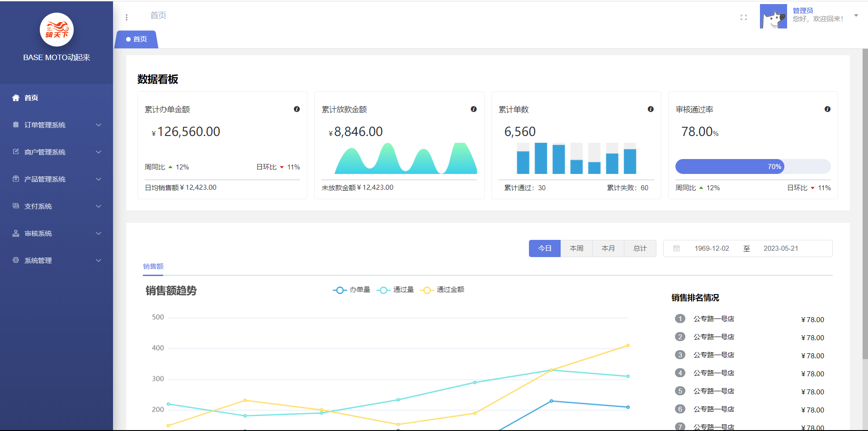Filter by 总计 button
Viewport: 868px width, 431px height.
[x=640, y=248]
